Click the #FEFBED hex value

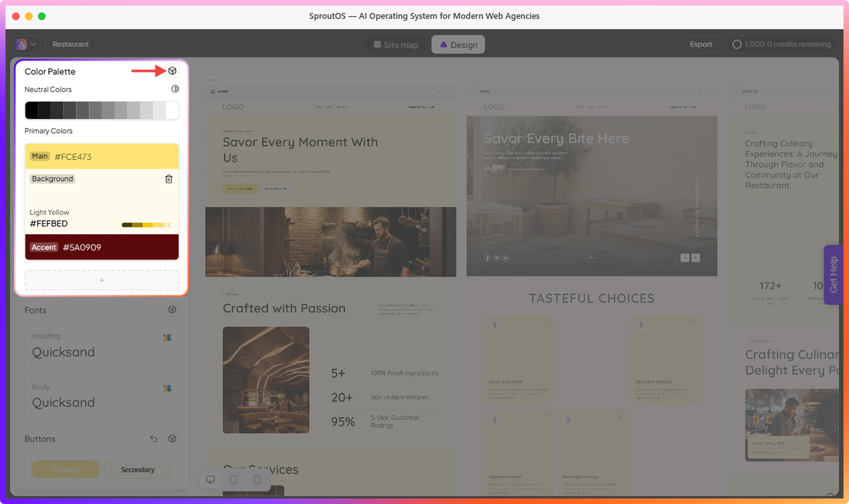click(x=49, y=224)
